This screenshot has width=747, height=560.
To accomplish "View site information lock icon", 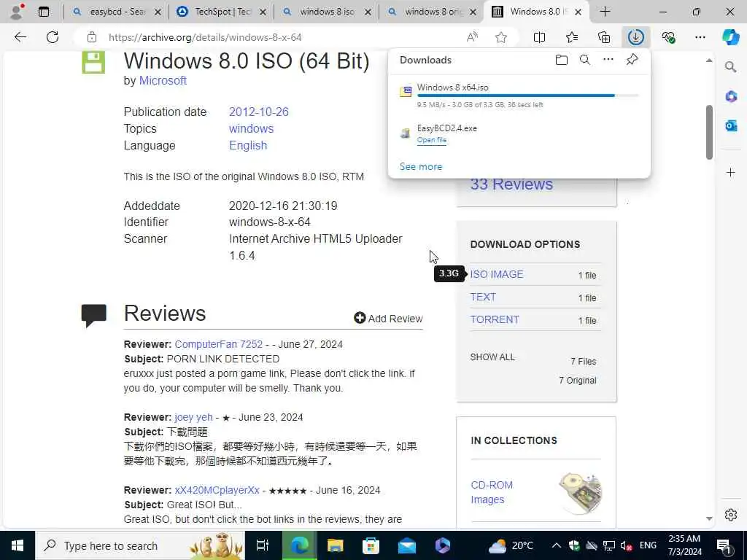I will tap(92, 37).
